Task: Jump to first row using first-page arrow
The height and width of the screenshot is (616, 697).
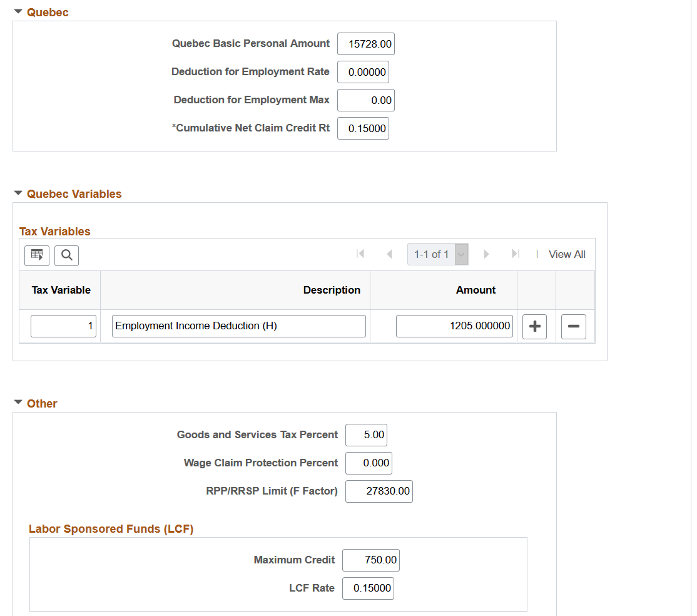Action: (x=360, y=254)
